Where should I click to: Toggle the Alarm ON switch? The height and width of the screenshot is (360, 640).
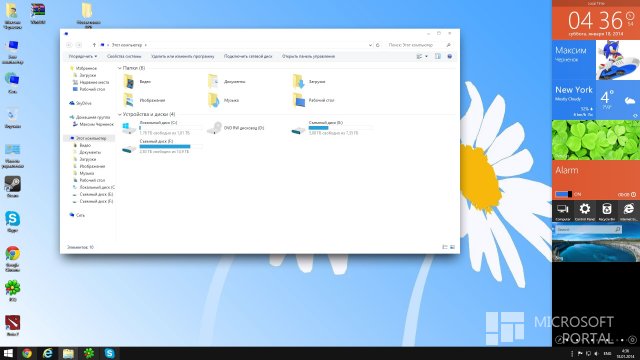pos(563,194)
